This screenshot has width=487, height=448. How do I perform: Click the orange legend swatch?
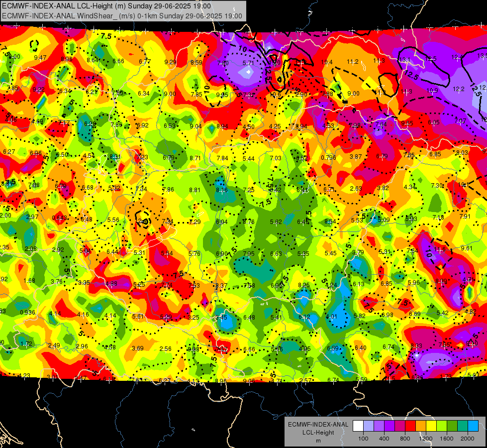click(x=421, y=426)
